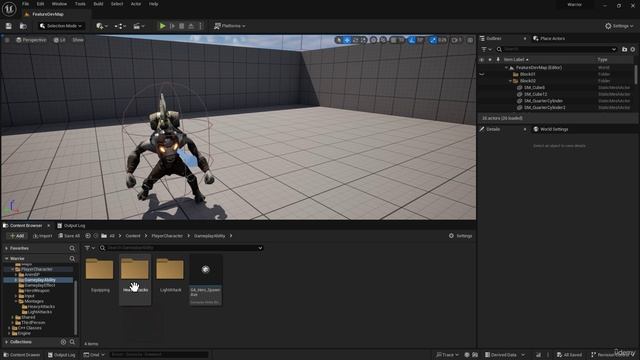Toggle rotation snapping in viewport
640x360 pixels.
[x=412, y=40]
